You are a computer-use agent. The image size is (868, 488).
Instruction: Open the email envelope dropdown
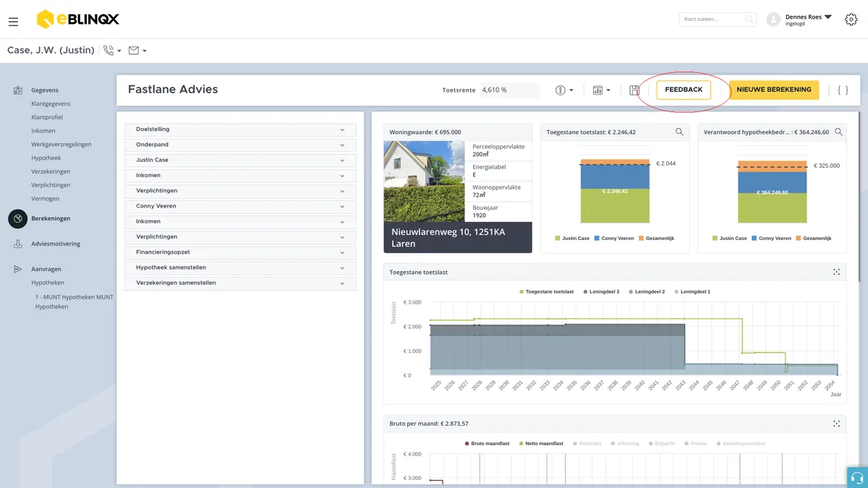(137, 51)
